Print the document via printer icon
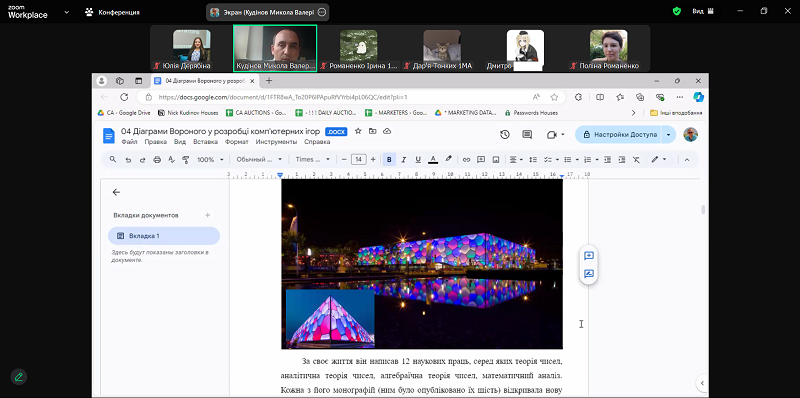800x398 pixels. click(157, 160)
